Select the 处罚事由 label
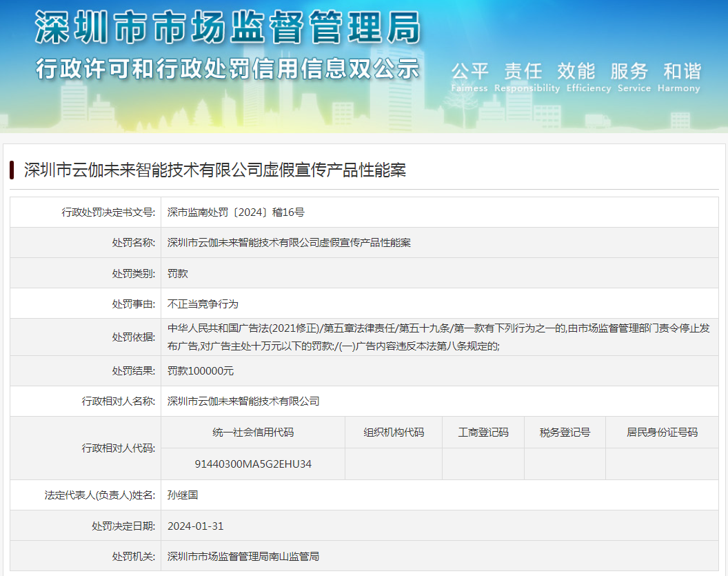The width and height of the screenshot is (728, 576). 133,304
